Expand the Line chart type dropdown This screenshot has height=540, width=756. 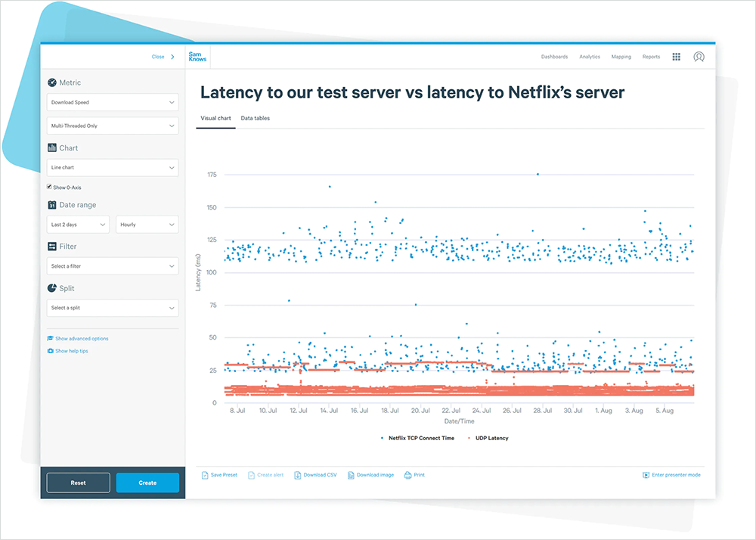coord(113,167)
